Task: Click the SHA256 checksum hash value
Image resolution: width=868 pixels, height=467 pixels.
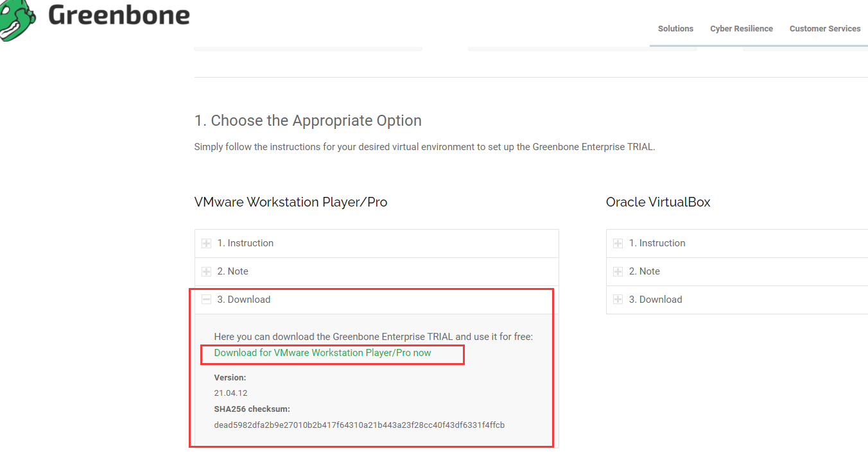Action: pyautogui.click(x=360, y=425)
